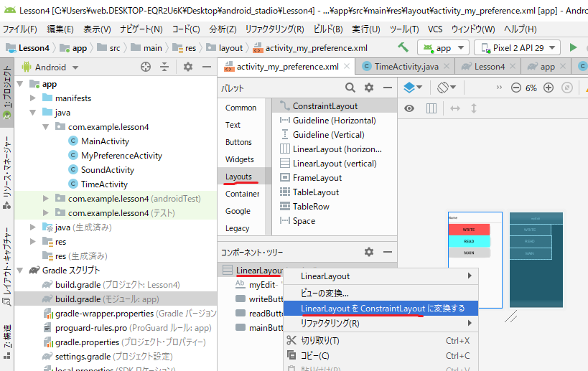This screenshot has height=371, width=588.
Task: Choose コピー(C) in context menu
Action: (x=381, y=355)
